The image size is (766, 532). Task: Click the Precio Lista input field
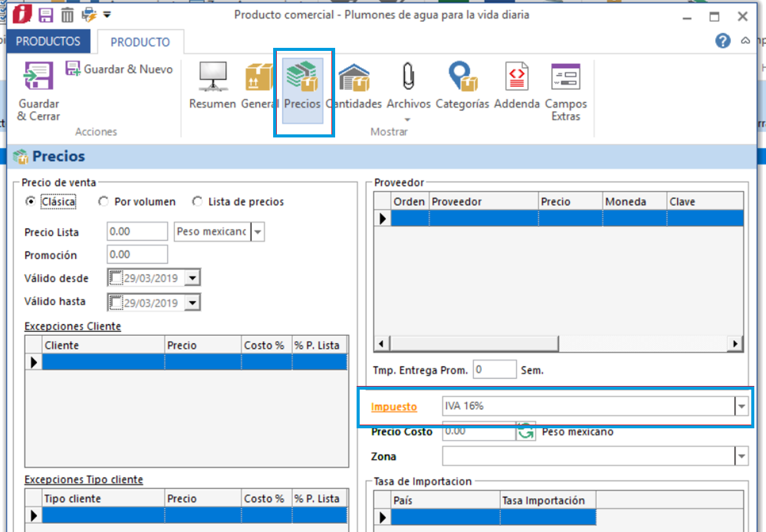[x=137, y=231]
